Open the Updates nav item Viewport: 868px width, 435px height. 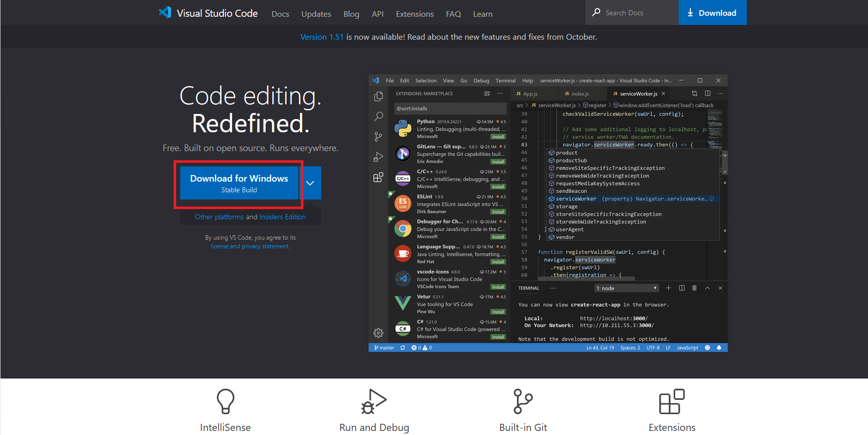pyautogui.click(x=316, y=14)
